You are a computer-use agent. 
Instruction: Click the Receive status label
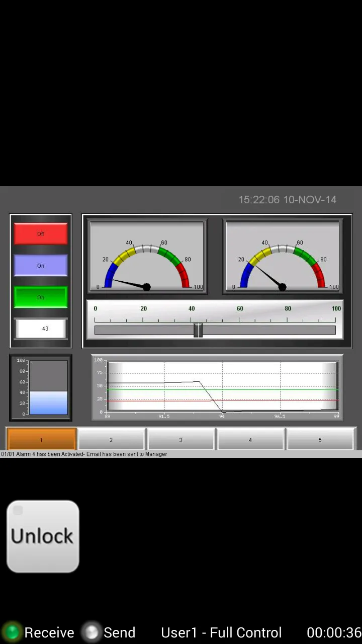tap(49, 632)
